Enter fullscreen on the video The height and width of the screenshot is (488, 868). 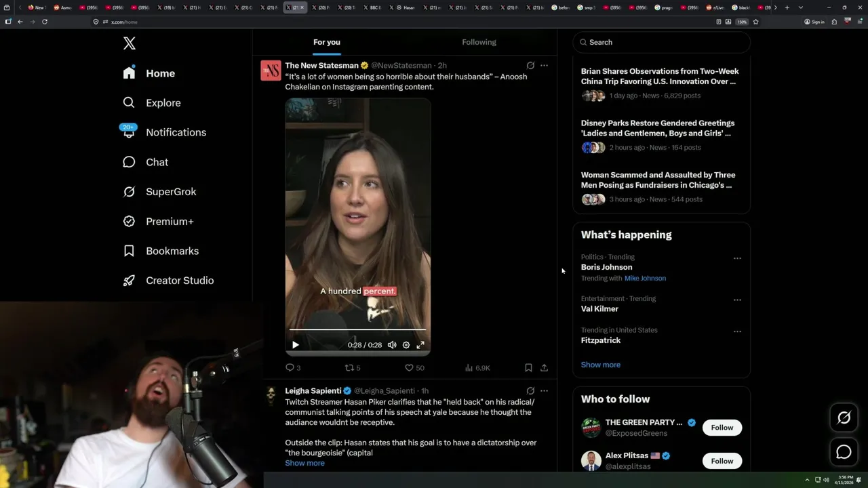(420, 345)
